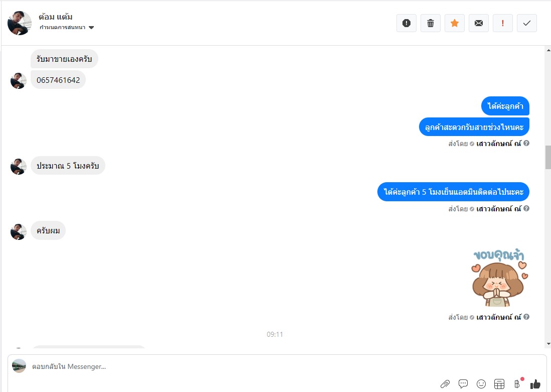Open the table grid icon in composer

point(499,384)
